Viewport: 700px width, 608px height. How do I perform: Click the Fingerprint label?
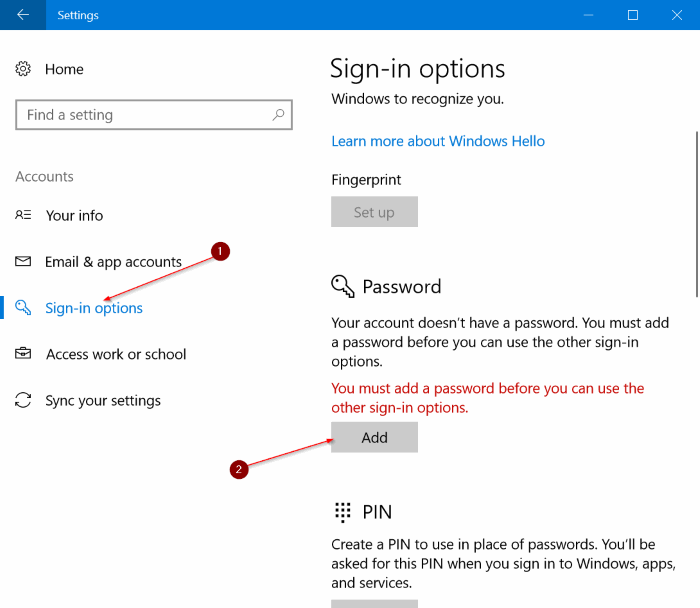(x=366, y=180)
